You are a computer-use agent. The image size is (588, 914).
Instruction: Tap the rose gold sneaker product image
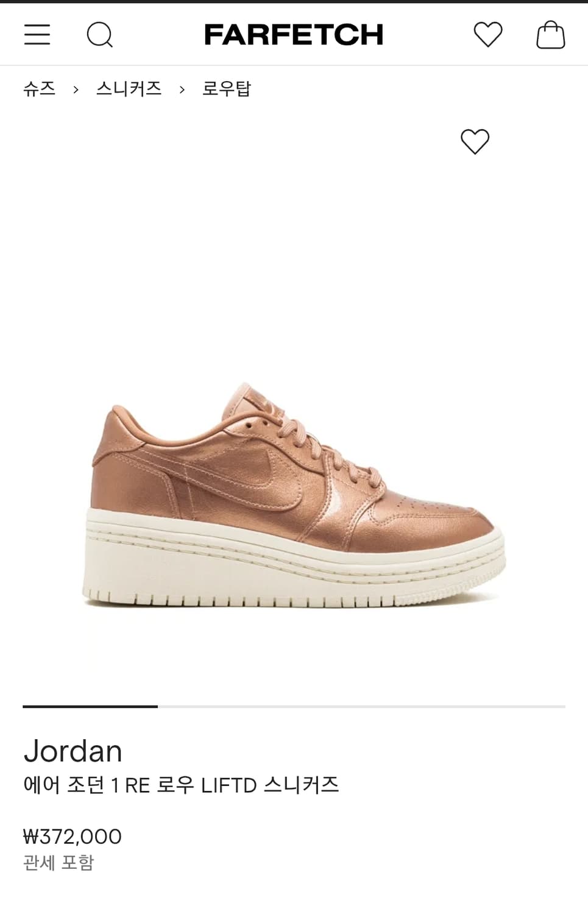[294, 495]
